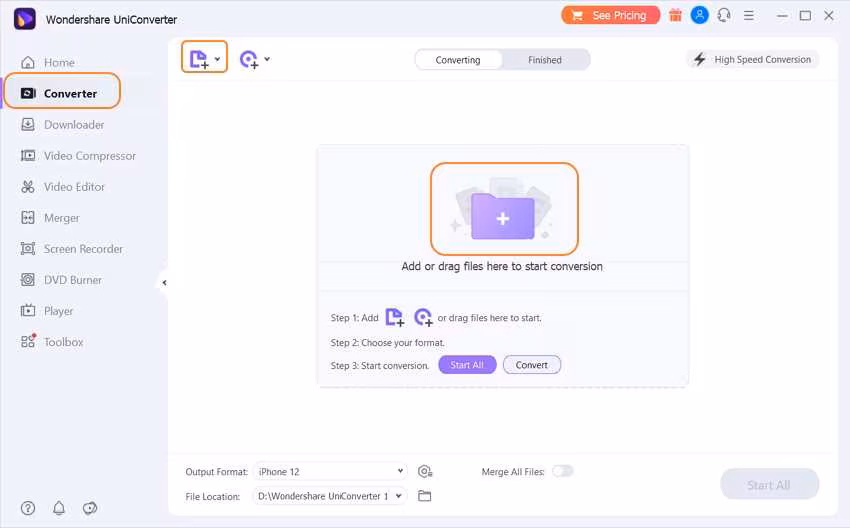Screen dimensions: 850x528
Task: Click the purple add-folder icon in drop area
Action: 504,216
